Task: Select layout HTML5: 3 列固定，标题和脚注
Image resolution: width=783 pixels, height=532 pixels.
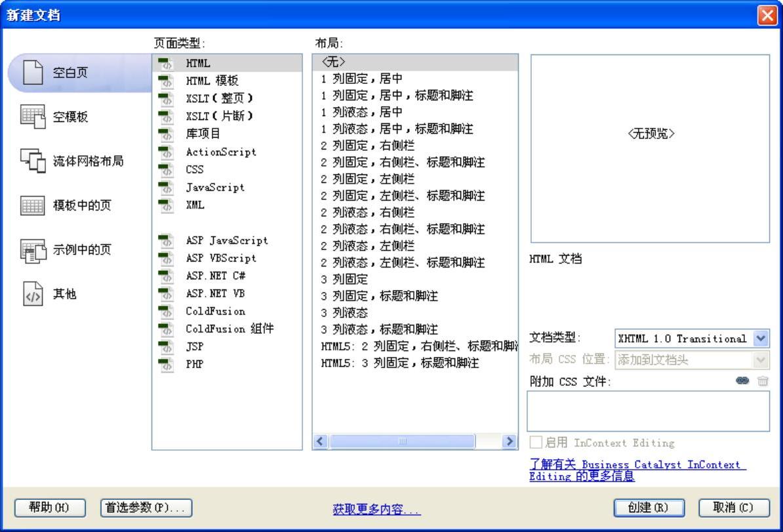Action: pos(416,363)
